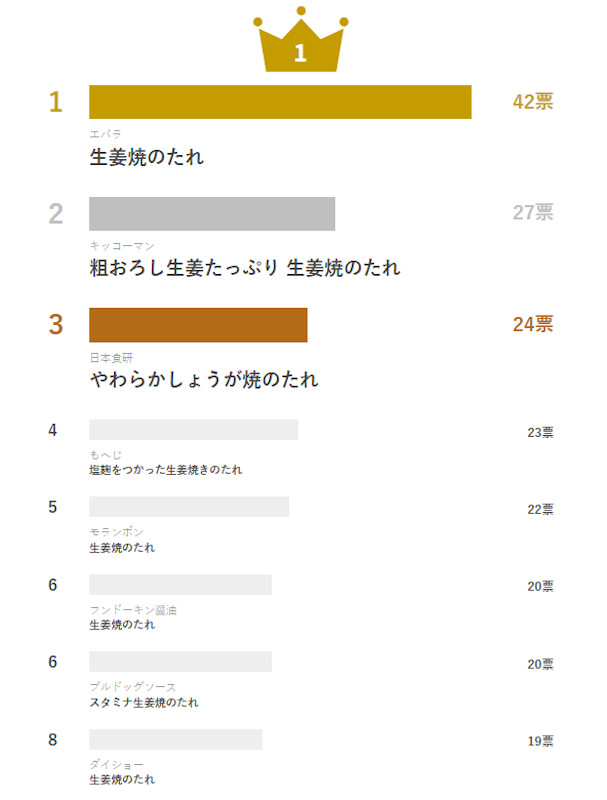Click the 42票 vote count
Viewport: 607px width, 800px height.
533,102
